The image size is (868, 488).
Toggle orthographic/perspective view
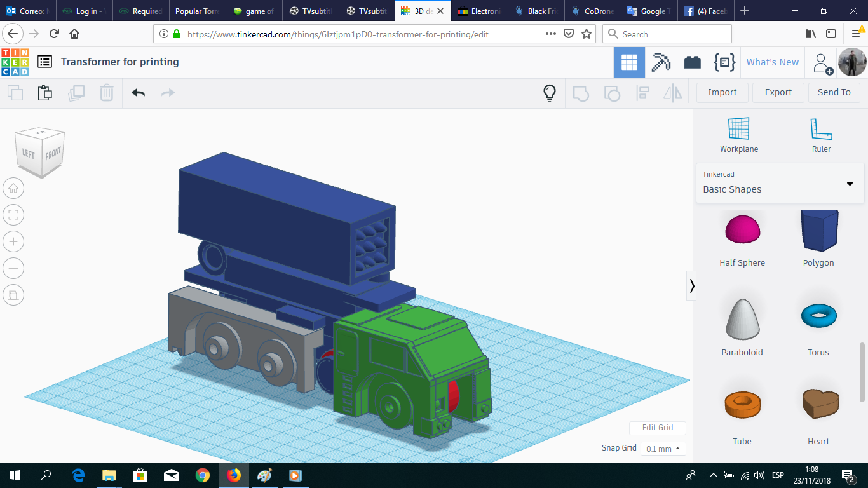point(13,295)
